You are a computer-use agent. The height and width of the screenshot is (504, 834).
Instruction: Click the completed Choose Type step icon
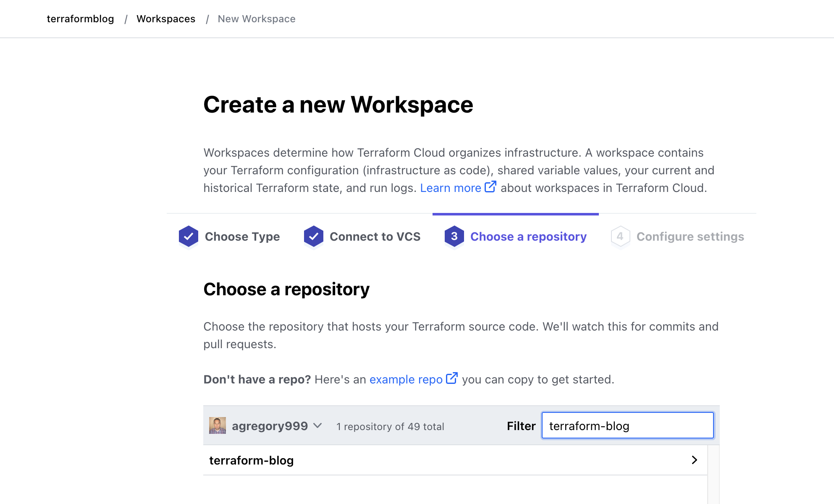tap(188, 236)
